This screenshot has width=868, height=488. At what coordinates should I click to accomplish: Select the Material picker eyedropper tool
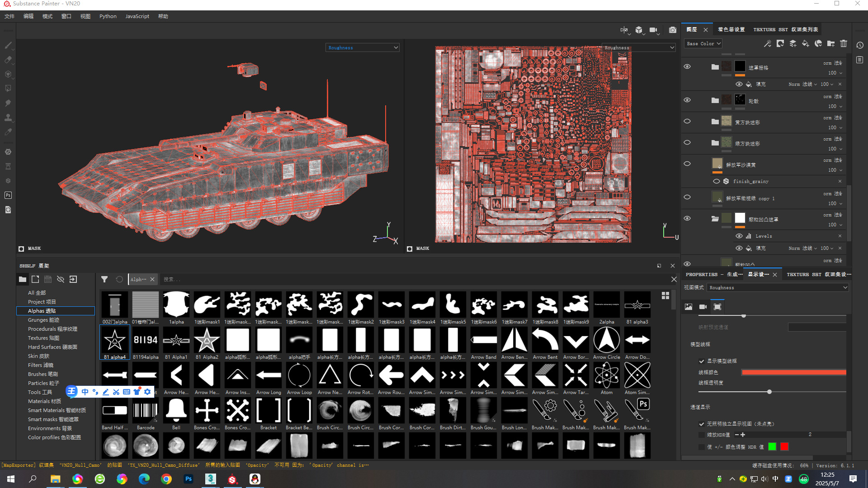[8, 132]
